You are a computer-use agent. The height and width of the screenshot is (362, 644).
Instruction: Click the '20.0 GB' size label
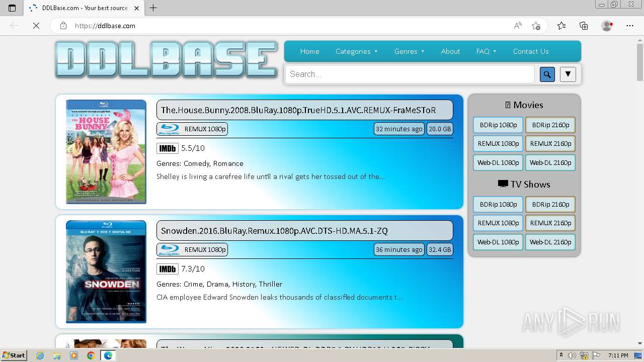(x=440, y=129)
